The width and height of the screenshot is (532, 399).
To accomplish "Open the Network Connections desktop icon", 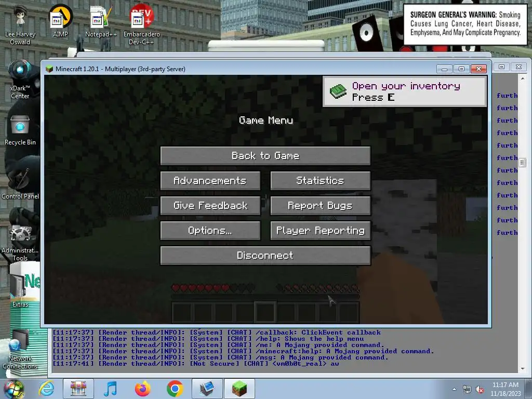I will 20,350.
